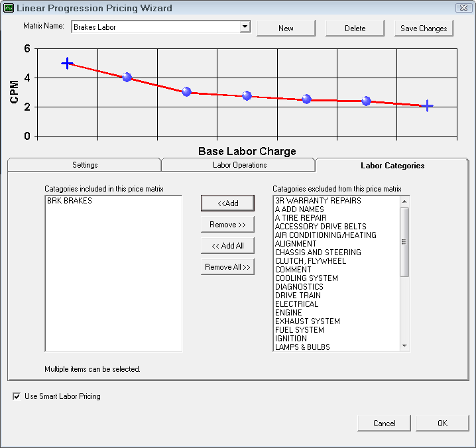Open the Matrix Name dropdown arrow
Image resolution: width=476 pixels, height=448 pixels.
click(x=245, y=27)
